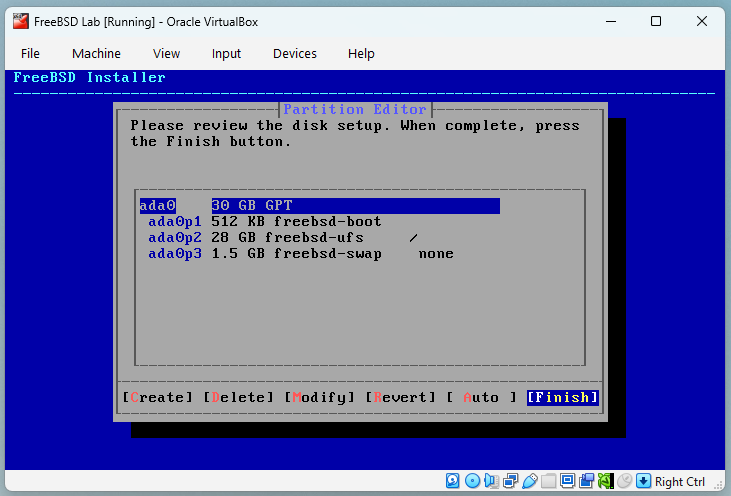Click the audio status icon
The width and height of the screenshot is (731, 496).
tap(491, 481)
